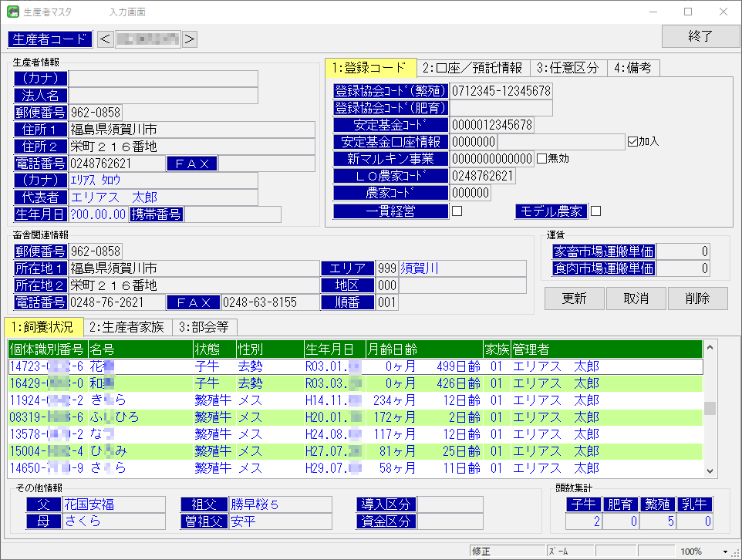Click the 導入区分 empty field
742x560 pixels.
tap(450, 504)
